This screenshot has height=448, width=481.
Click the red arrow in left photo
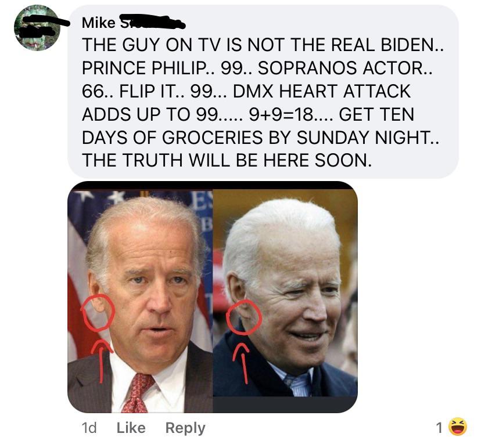[x=102, y=361]
